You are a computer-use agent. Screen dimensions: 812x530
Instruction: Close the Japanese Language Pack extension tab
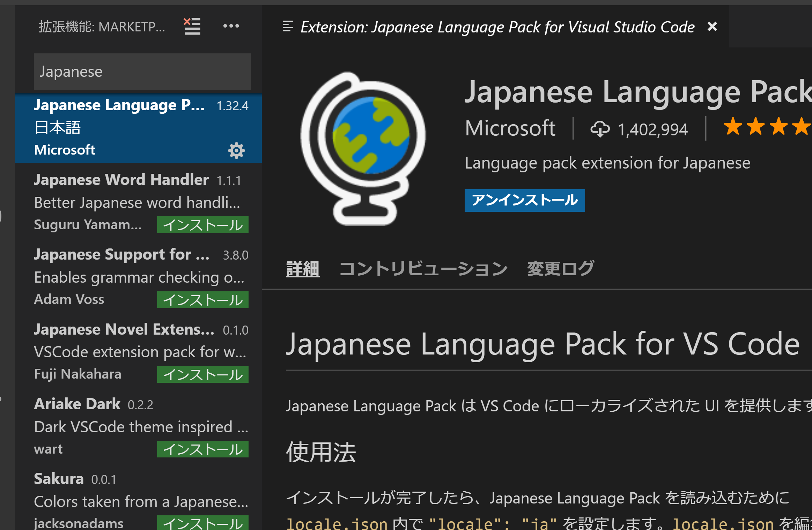pyautogui.click(x=712, y=27)
